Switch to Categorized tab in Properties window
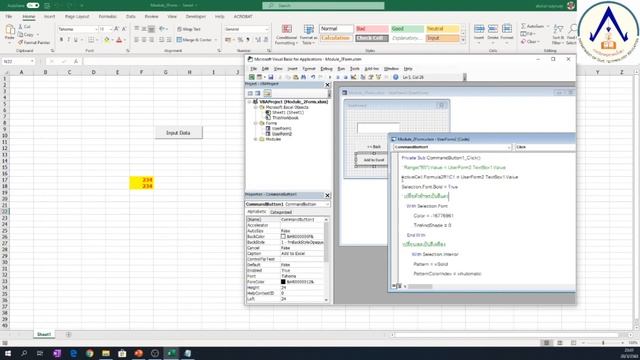This screenshot has height=360, width=640. click(281, 212)
